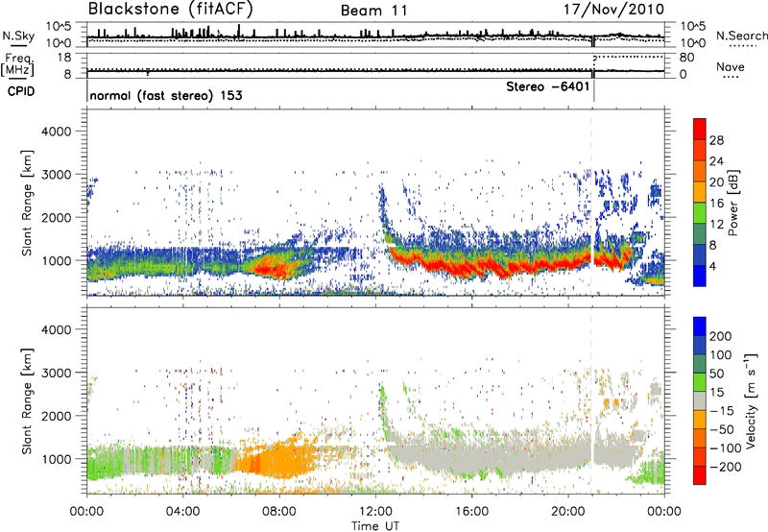
Task: Click Slant Range [km] label of velocity panel
Action: point(27,401)
